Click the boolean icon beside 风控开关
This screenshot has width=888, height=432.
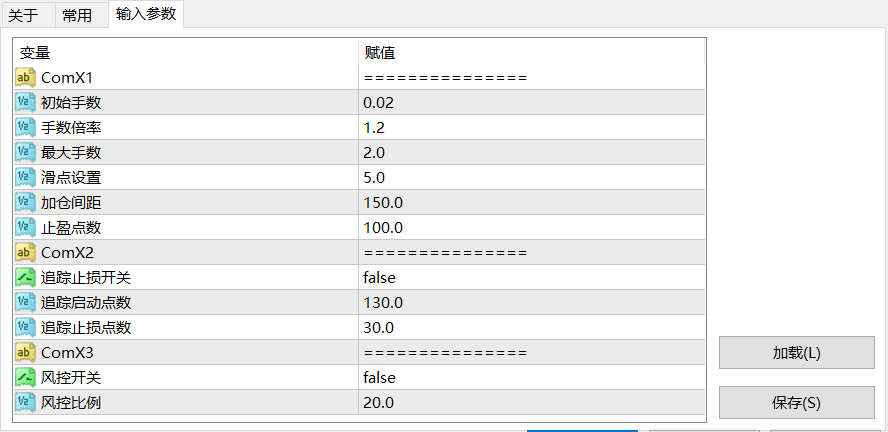point(26,378)
